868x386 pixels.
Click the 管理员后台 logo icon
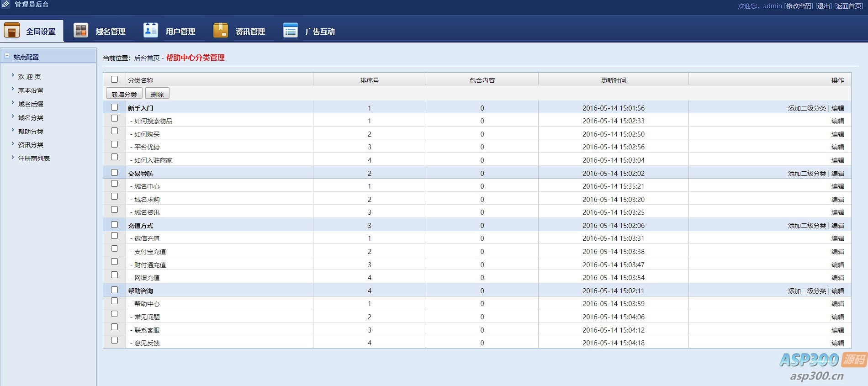click(6, 4)
